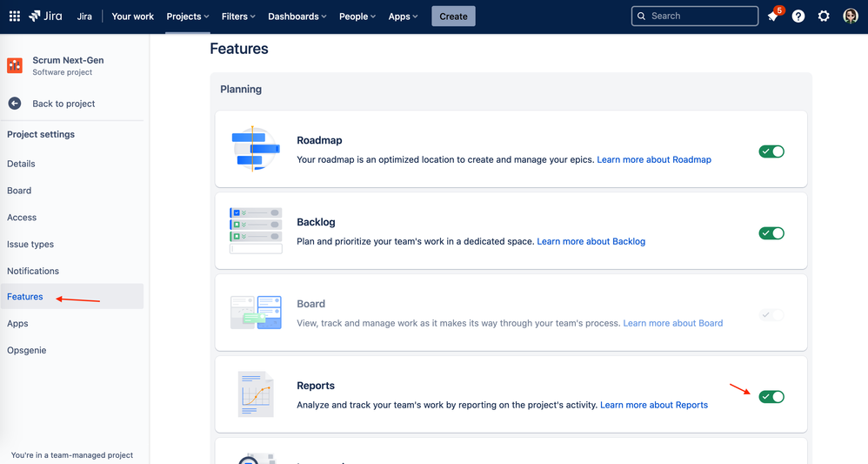Click the search magnifier icon

coord(641,16)
